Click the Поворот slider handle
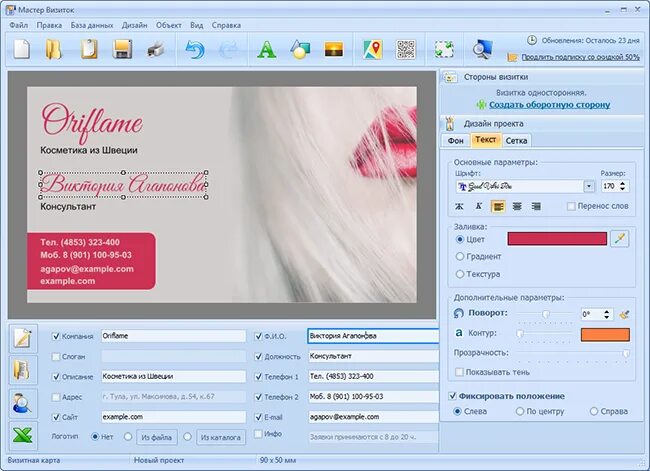Viewport: 650px width, 471px height. [546, 315]
